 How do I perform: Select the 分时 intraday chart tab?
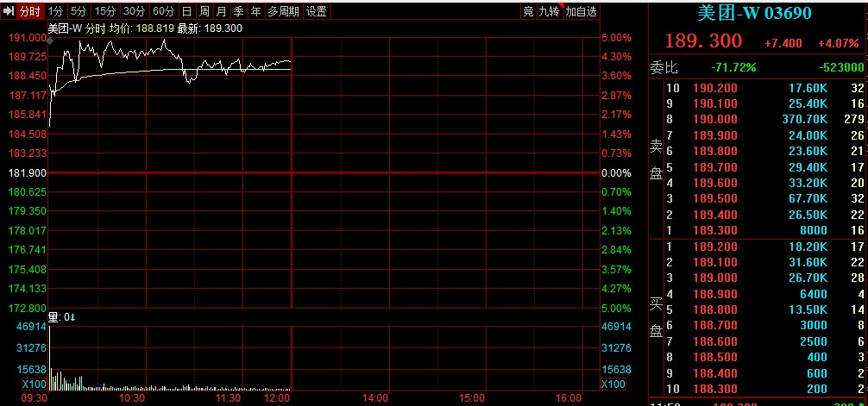[29, 11]
